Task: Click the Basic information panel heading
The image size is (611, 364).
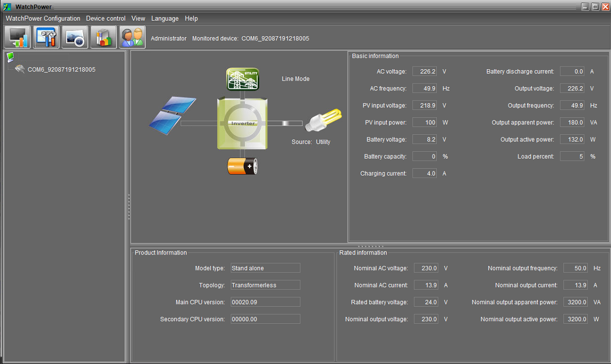Action: click(375, 56)
